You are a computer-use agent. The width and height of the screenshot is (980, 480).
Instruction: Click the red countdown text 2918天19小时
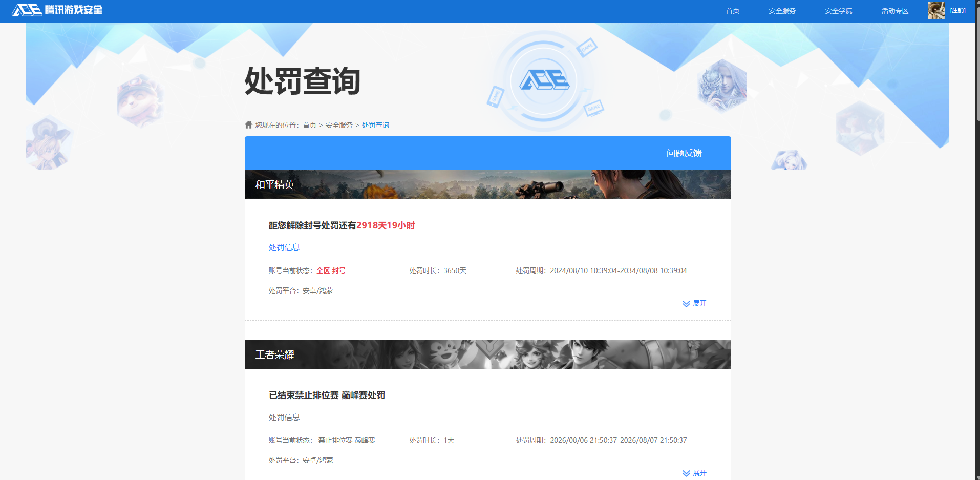click(386, 225)
